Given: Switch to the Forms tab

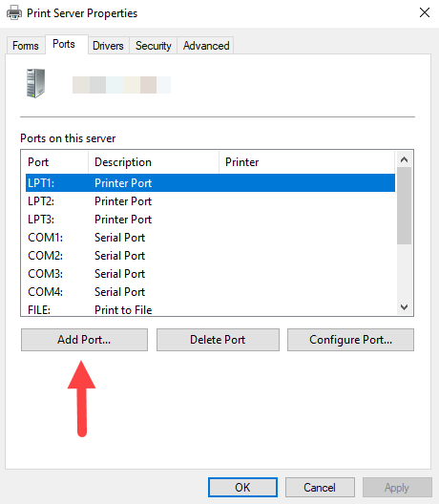Looking at the screenshot, I should [x=26, y=46].
